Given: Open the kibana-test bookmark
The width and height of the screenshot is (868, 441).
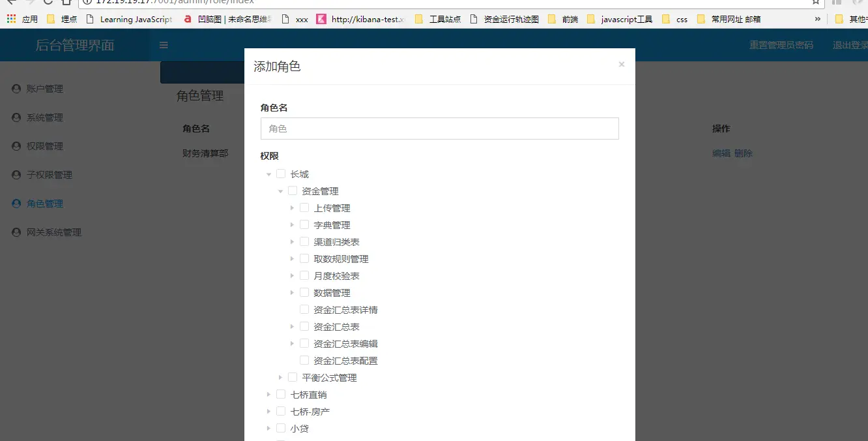Looking at the screenshot, I should point(361,19).
